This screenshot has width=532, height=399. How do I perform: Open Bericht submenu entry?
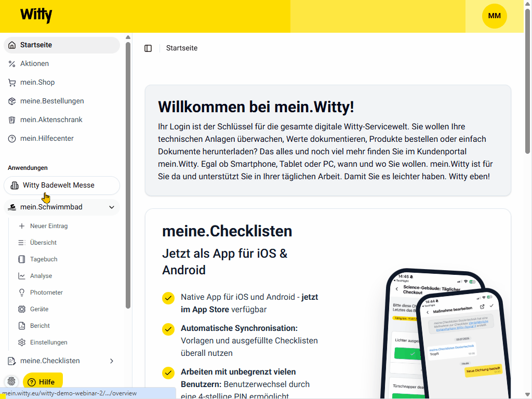point(40,326)
